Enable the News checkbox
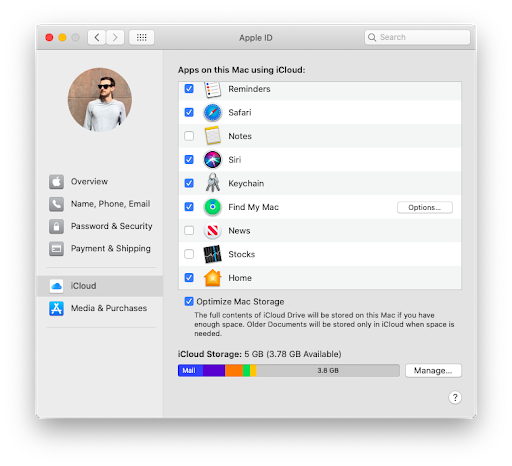 click(189, 231)
